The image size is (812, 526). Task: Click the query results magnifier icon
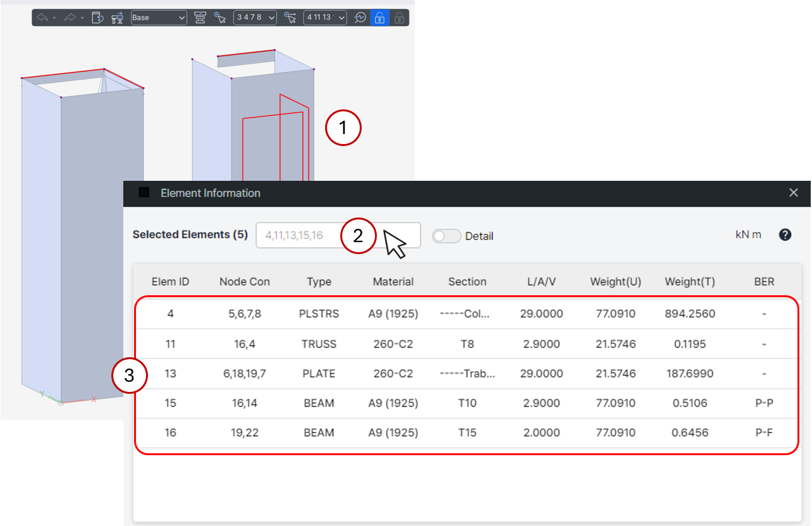(x=360, y=18)
